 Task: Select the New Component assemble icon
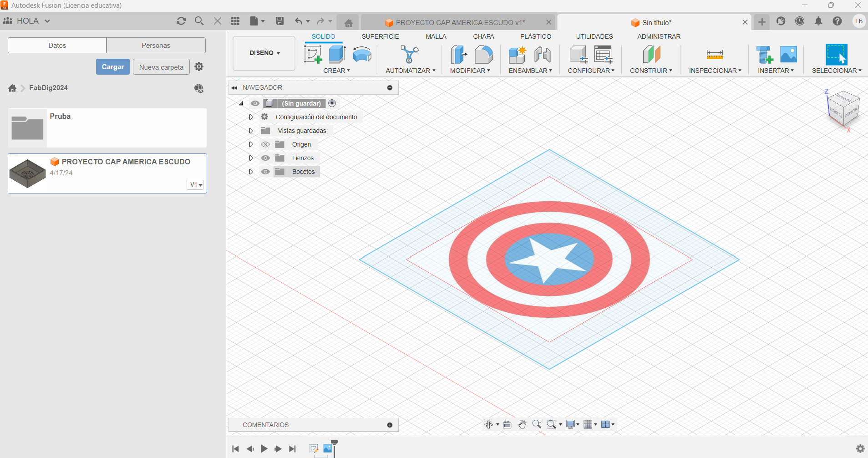click(x=517, y=54)
